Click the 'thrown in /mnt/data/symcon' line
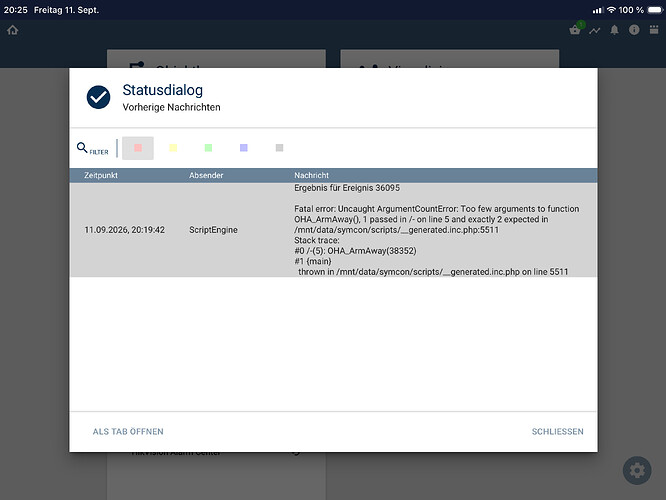This screenshot has height=500, width=666. point(433,272)
